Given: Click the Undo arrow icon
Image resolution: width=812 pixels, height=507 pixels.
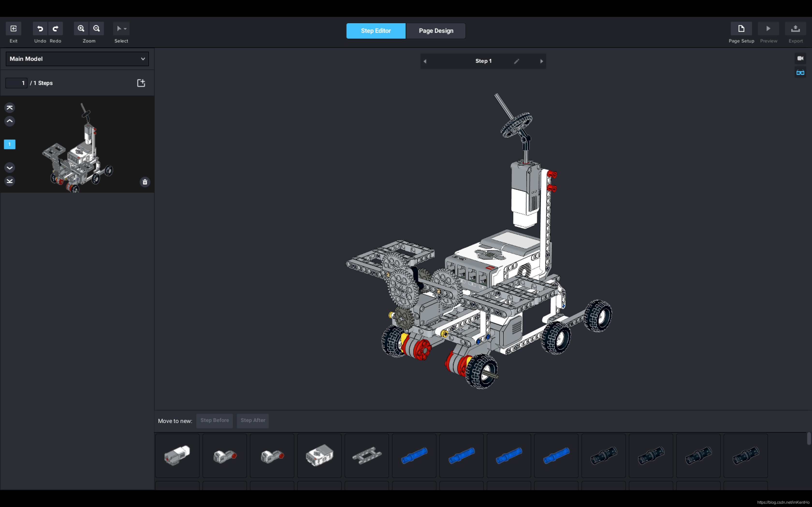Looking at the screenshot, I should (40, 29).
